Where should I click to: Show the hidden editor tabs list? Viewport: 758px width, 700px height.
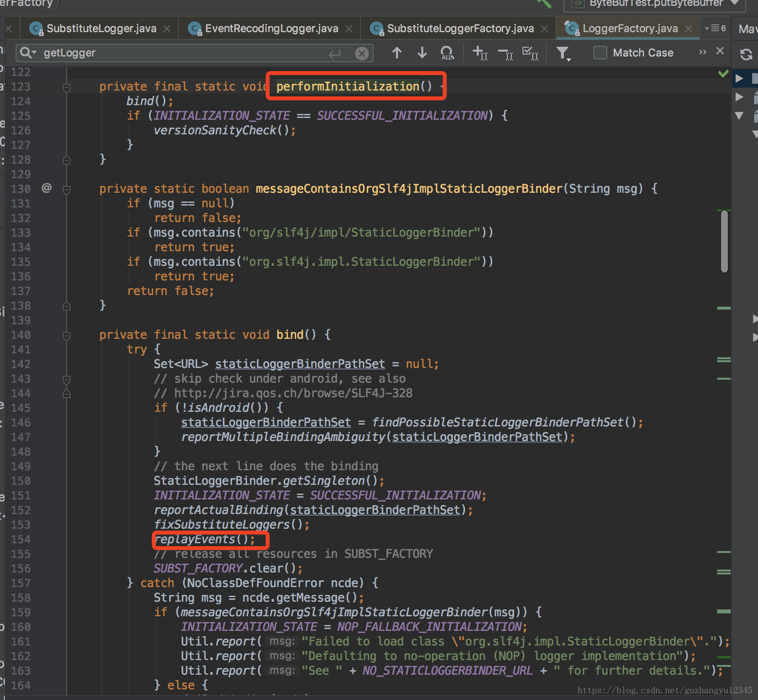click(715, 28)
